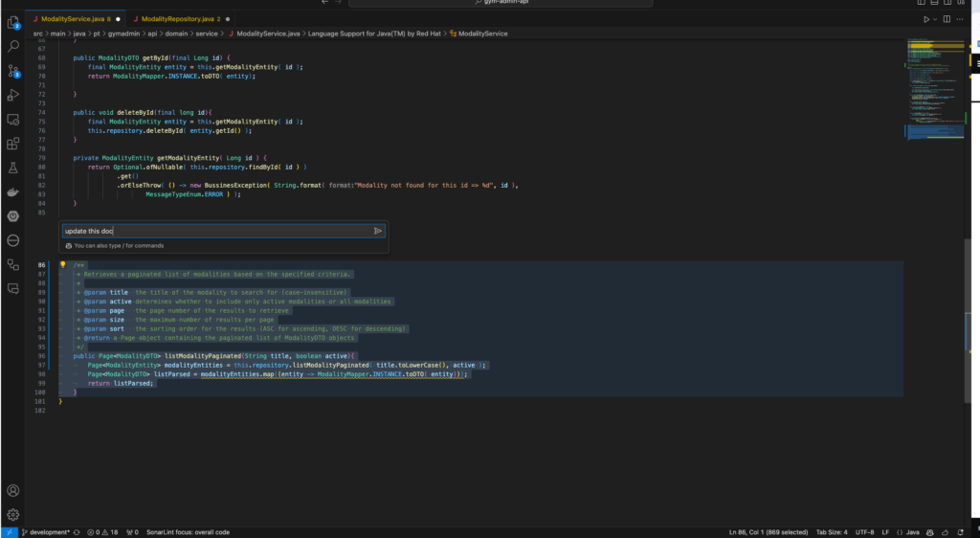Close ModalityRepository.java via unsaved dot
980x538 pixels.
click(227, 19)
